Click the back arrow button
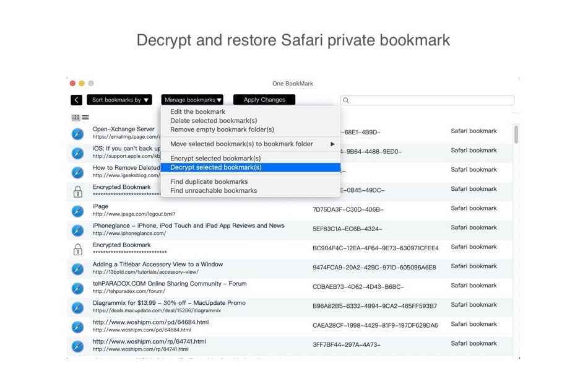 pos(77,100)
